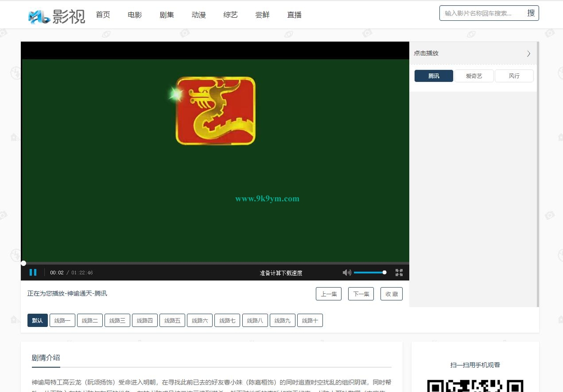This screenshot has width=563, height=392.
Task: Add to favorites with 收藏 button
Action: [391, 294]
